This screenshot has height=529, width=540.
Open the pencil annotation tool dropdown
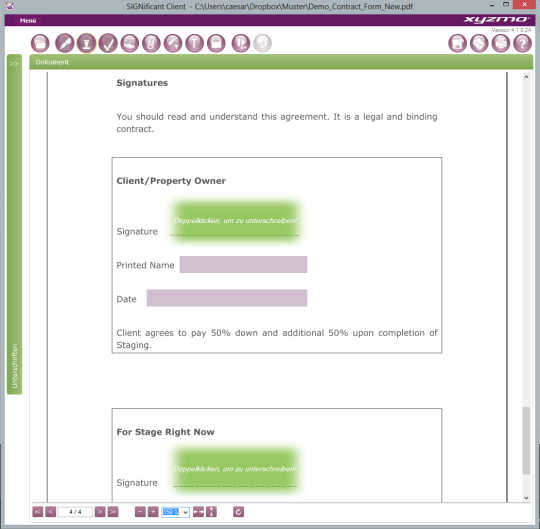click(x=173, y=43)
